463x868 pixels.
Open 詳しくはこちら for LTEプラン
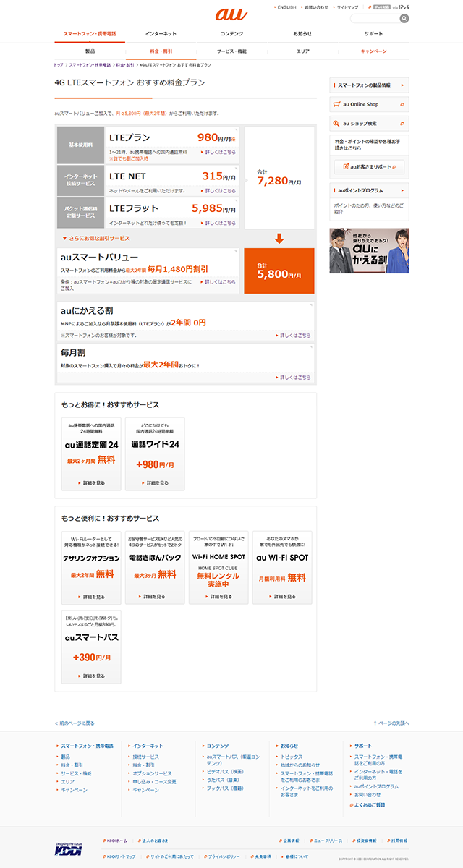(x=218, y=153)
